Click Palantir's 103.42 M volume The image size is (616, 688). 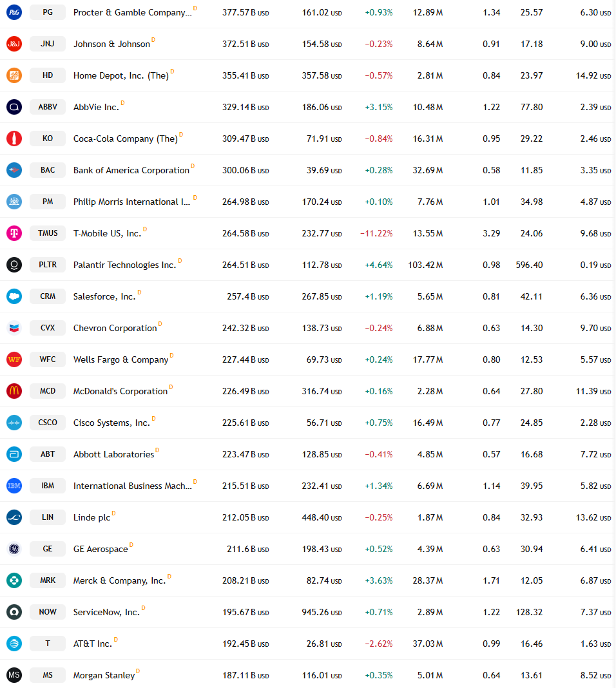[425, 265]
